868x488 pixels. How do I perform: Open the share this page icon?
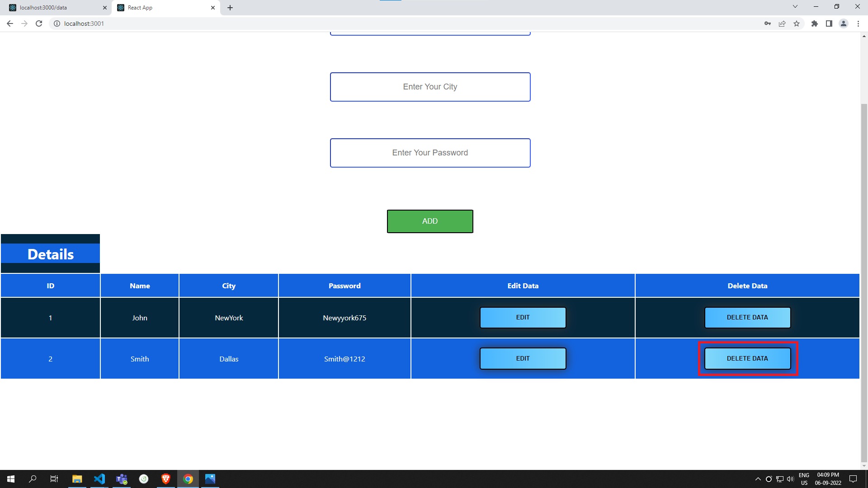click(783, 23)
